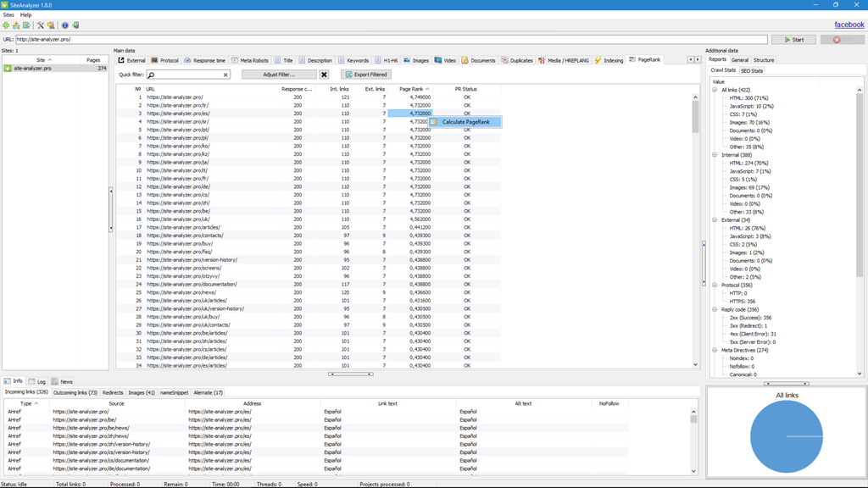Click the sitemap structure toolbar icon
Screen dimensions: 868x488
coord(16,25)
